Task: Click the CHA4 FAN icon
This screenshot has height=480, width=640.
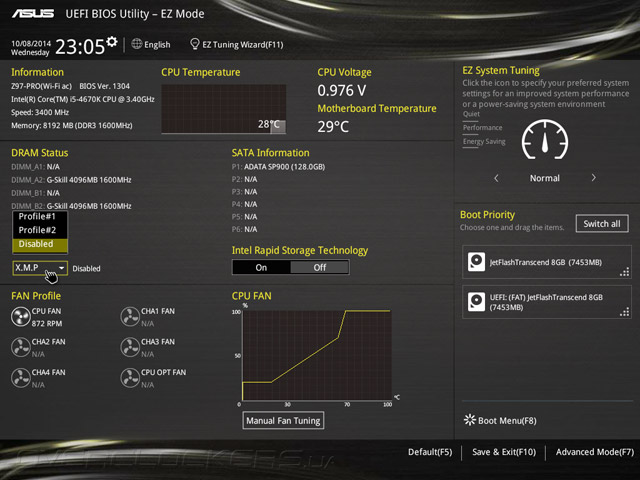Action: [x=20, y=378]
